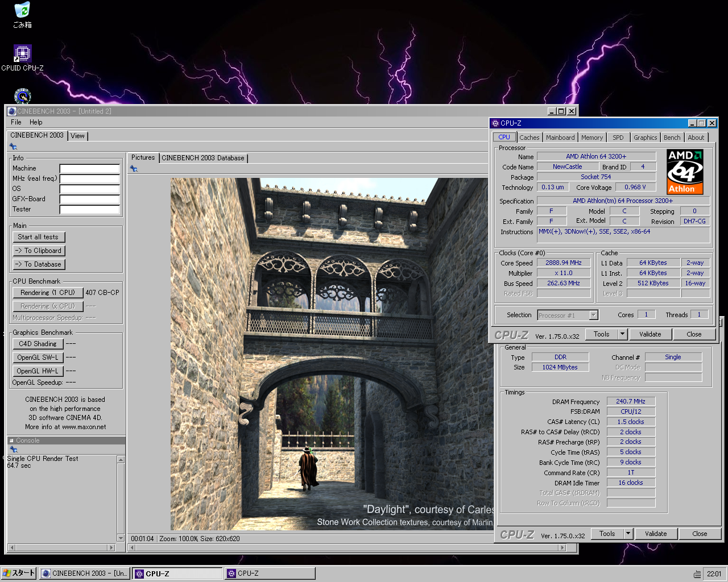Click the GFX-Board input field
This screenshot has height=582, width=728.
coord(90,199)
